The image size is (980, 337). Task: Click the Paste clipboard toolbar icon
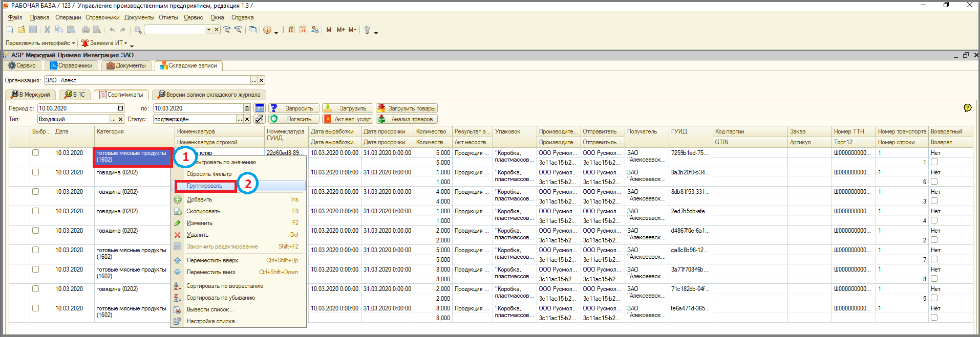point(71,30)
